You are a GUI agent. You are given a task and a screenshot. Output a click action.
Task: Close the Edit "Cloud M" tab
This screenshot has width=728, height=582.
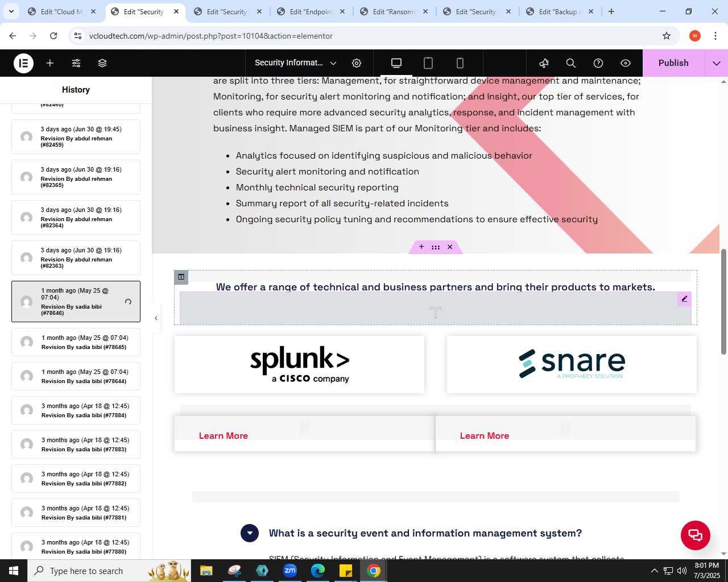click(x=93, y=11)
